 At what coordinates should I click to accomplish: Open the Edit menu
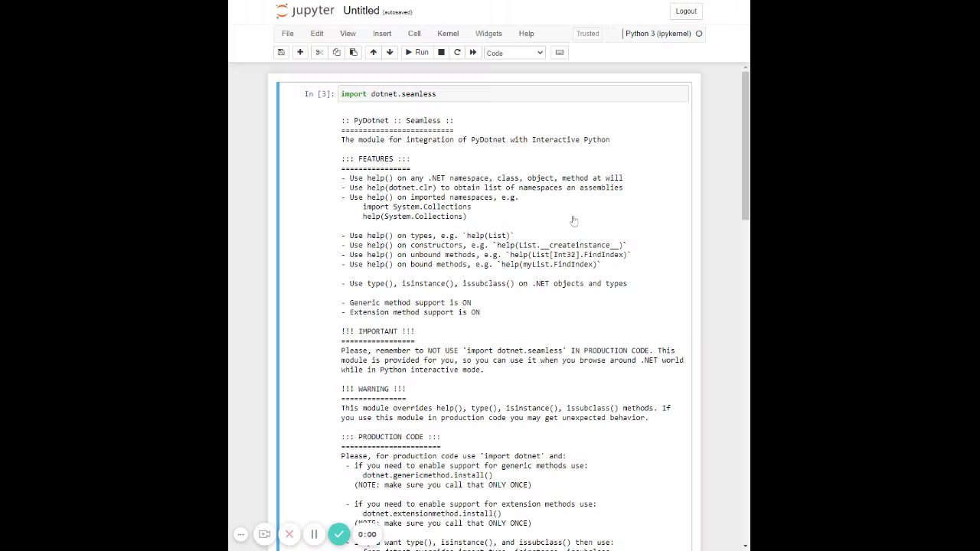(317, 34)
